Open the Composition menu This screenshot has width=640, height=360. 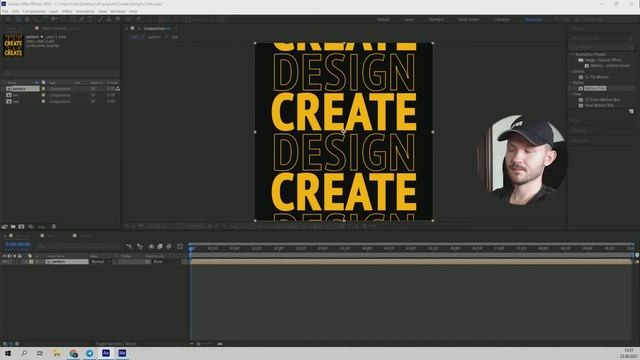click(34, 11)
